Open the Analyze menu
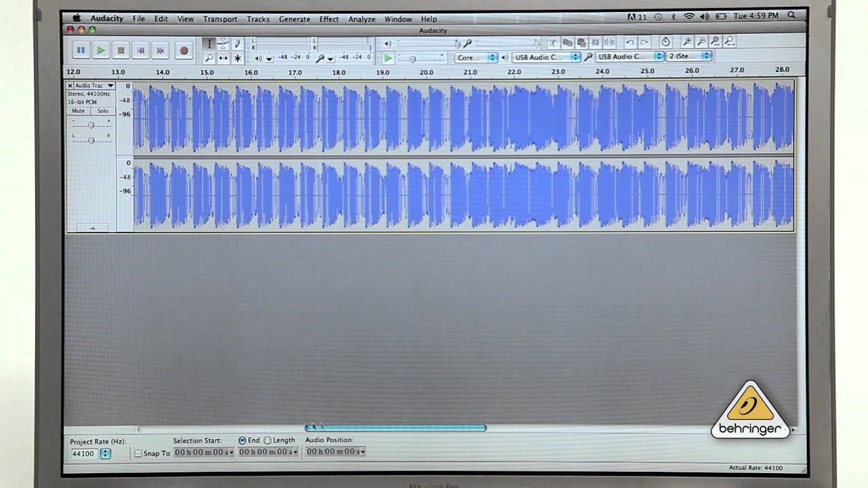The image size is (868, 488). pos(361,19)
